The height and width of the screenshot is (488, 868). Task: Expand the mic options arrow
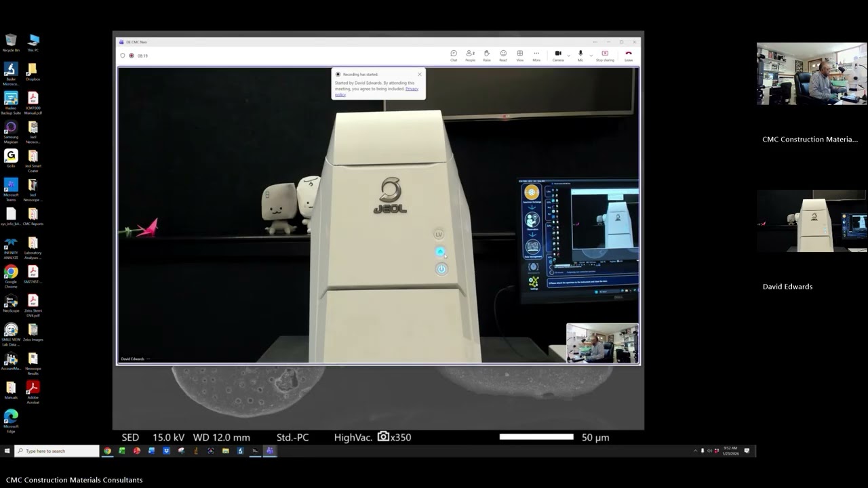click(x=590, y=54)
